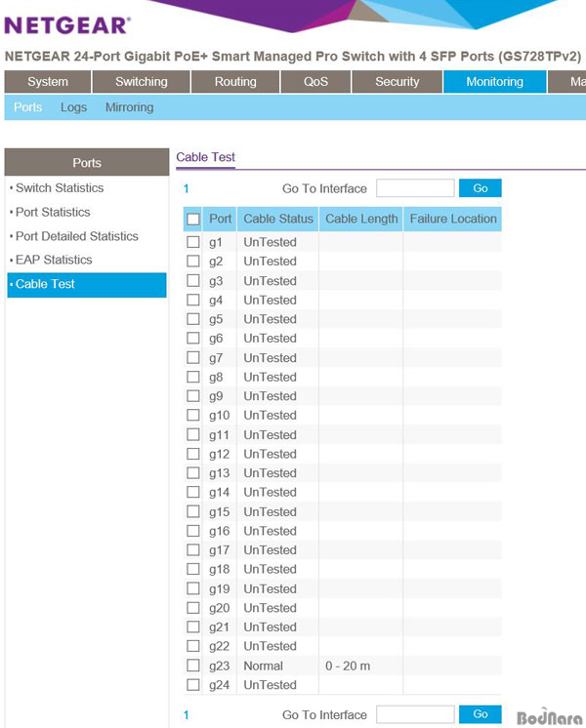Click the Normal status for g23

[x=263, y=666]
